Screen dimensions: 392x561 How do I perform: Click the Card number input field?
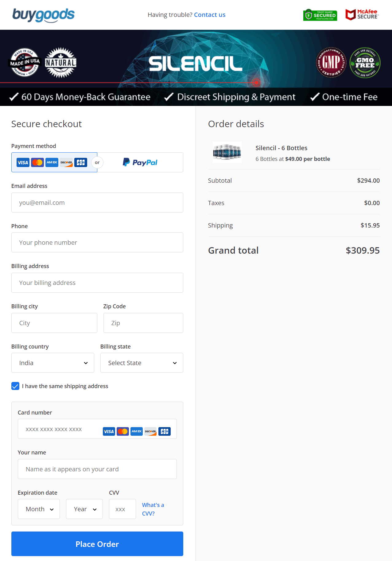click(x=97, y=429)
